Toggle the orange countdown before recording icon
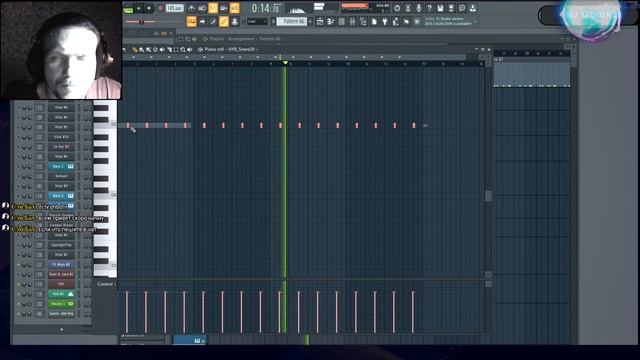This screenshot has height=360, width=640. (213, 8)
